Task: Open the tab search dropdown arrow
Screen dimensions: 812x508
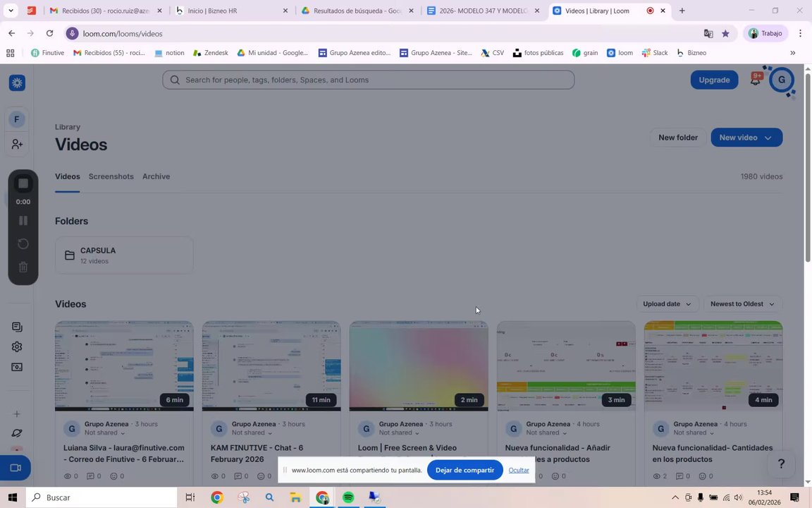Action: tap(11, 11)
